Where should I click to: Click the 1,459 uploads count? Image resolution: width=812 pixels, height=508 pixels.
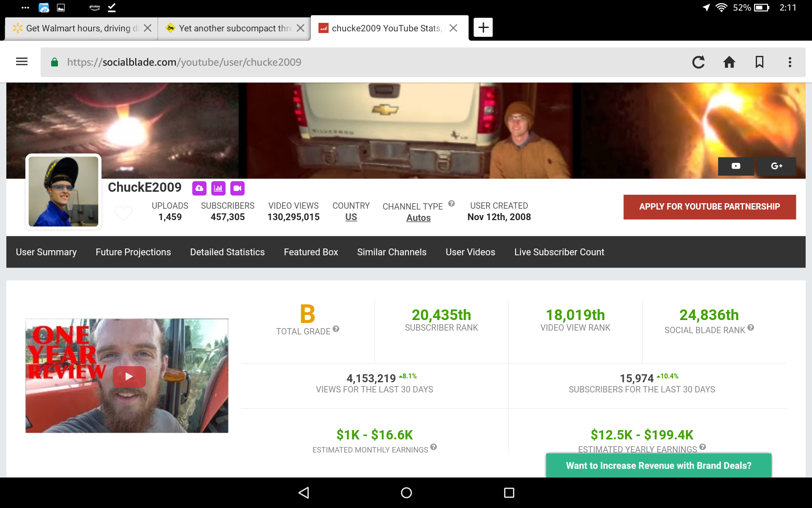click(170, 217)
